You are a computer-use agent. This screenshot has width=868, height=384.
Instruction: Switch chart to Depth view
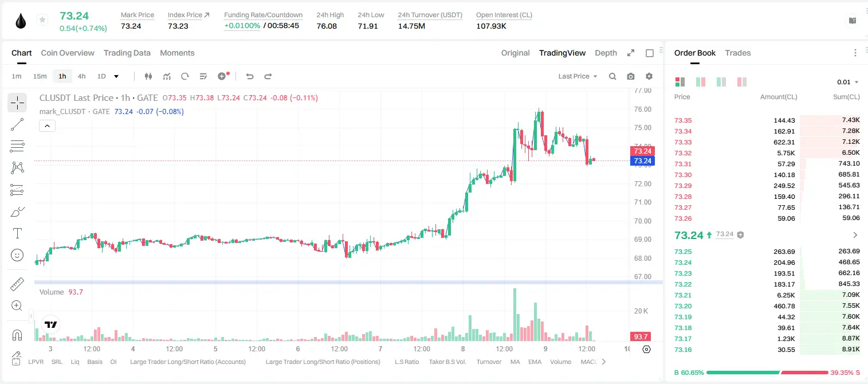[x=606, y=53]
